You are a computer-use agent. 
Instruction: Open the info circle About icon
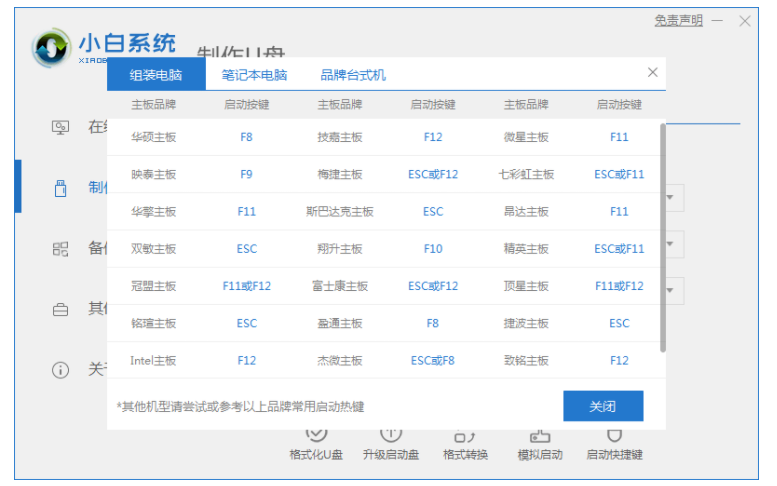coord(61,370)
